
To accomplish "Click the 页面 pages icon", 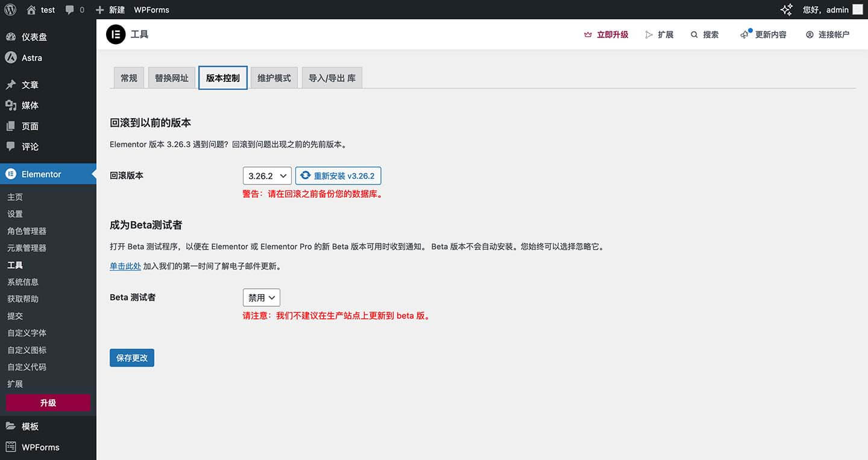I will [11, 126].
